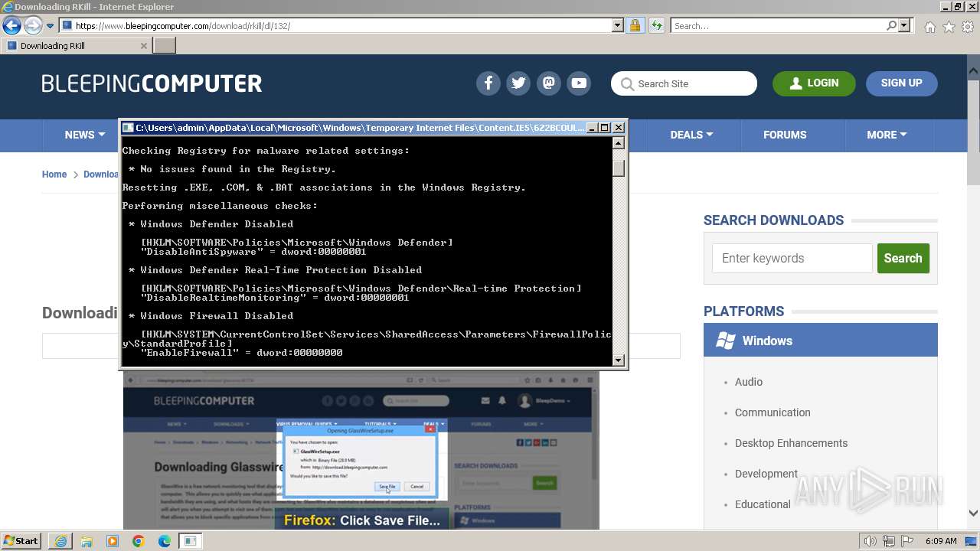Image resolution: width=980 pixels, height=551 pixels.
Task: Click Internet Explorer Back arrow button
Action: click(11, 26)
